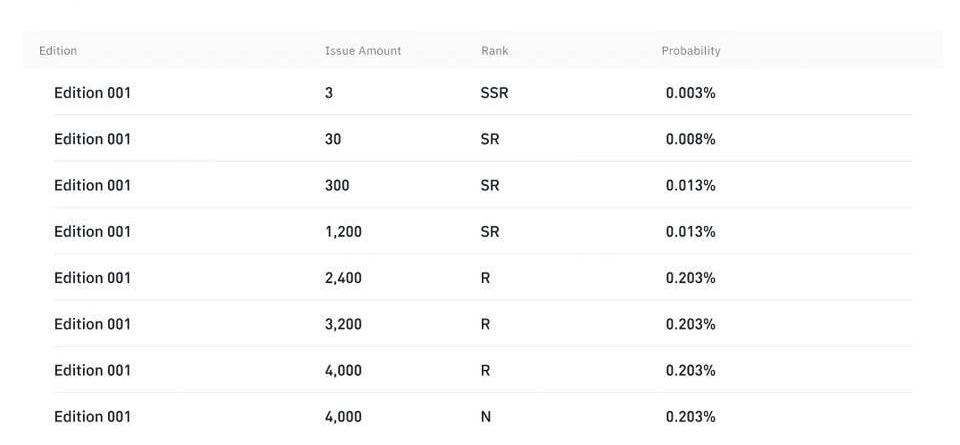This screenshot has width=960, height=445.
Task: Click the N rank cell
Action: pos(486,417)
